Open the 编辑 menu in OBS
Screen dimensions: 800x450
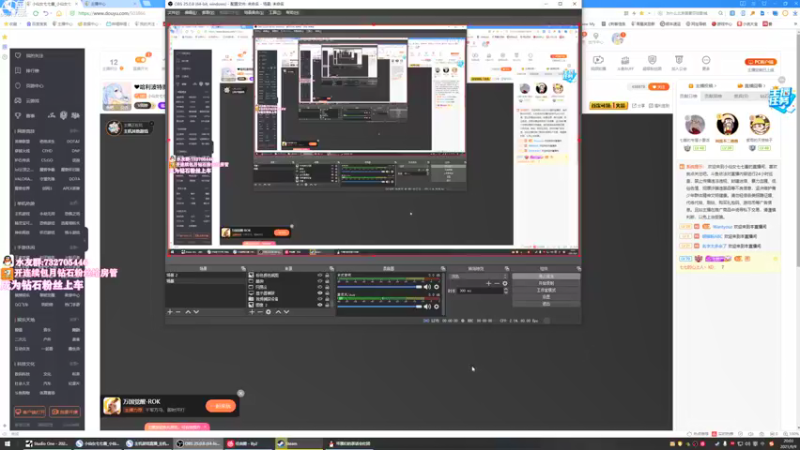190,12
